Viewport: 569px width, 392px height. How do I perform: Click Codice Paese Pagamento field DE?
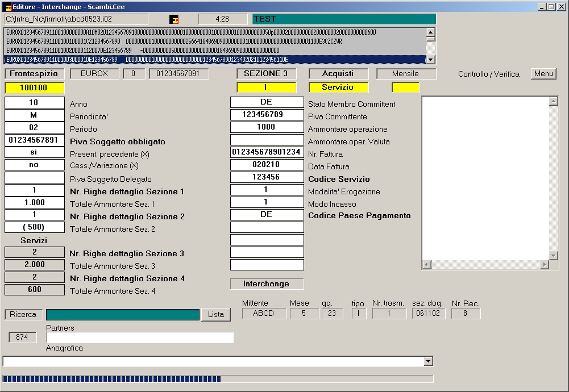click(x=267, y=215)
